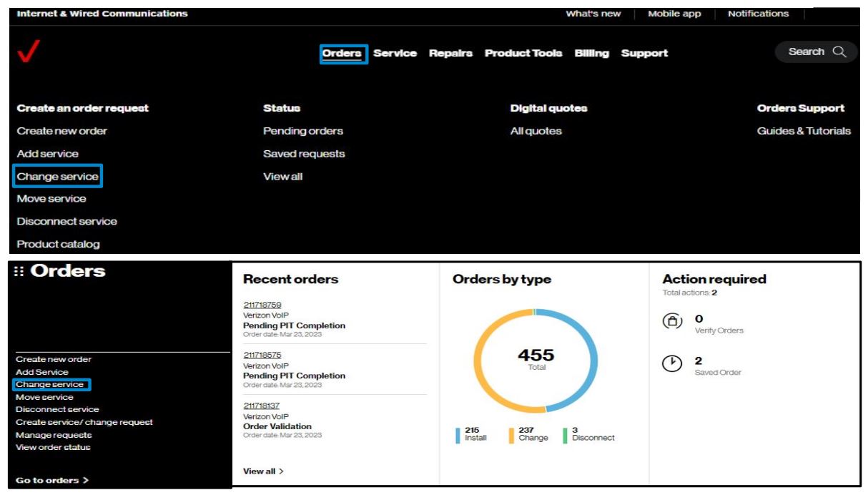Image resolution: width=868 pixels, height=495 pixels.
Task: Open Pending orders under Status
Action: pos(303,131)
